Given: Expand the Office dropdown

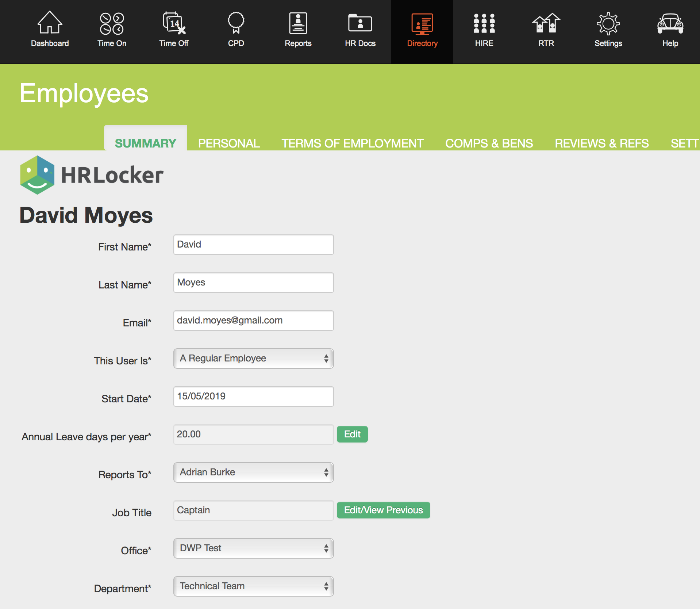Looking at the screenshot, I should [x=253, y=548].
